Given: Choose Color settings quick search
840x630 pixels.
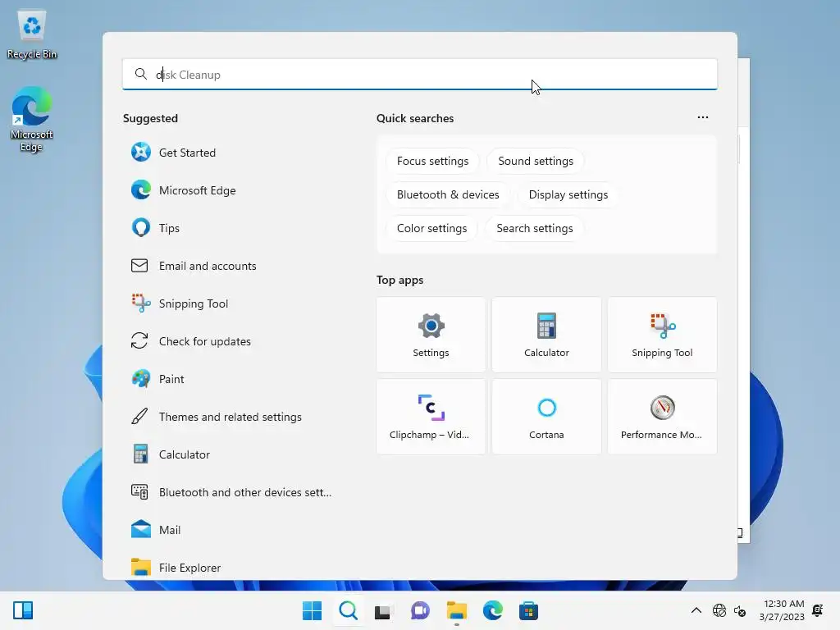Looking at the screenshot, I should tap(431, 229).
